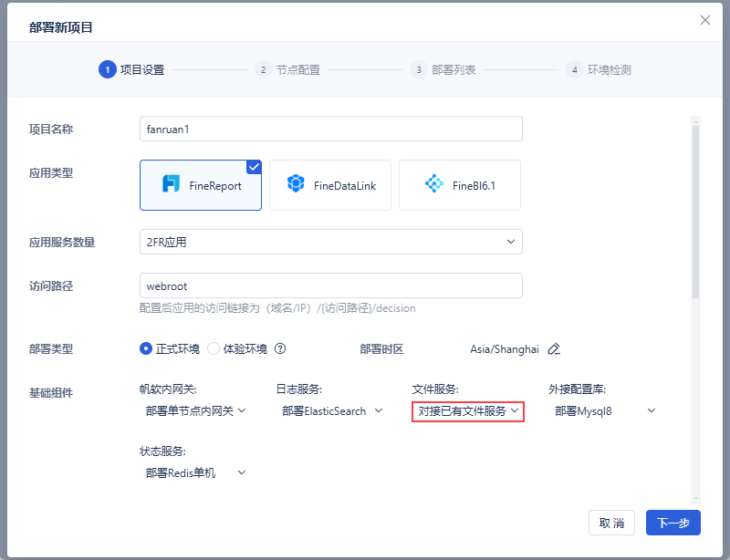
Task: Click the Asia/Shanghai timezone text
Action: pos(505,349)
